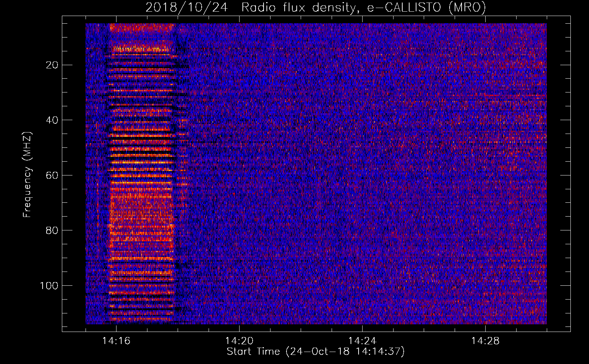The width and height of the screenshot is (589, 364).
Task: Click the time tick label '14:24'
Action: tap(362, 341)
